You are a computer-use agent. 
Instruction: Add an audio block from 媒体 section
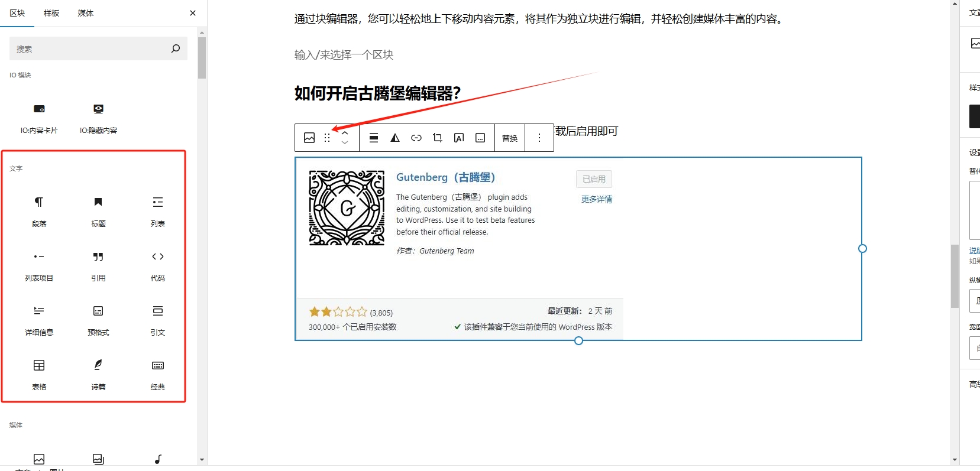pyautogui.click(x=157, y=459)
